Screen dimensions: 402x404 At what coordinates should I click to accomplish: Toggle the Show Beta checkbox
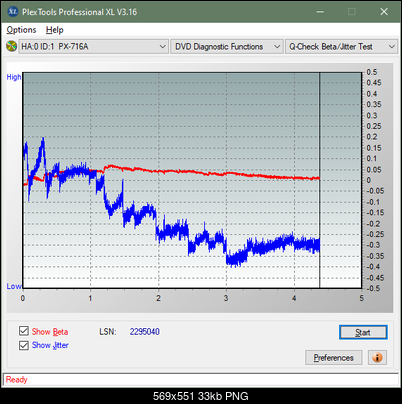coord(24,331)
